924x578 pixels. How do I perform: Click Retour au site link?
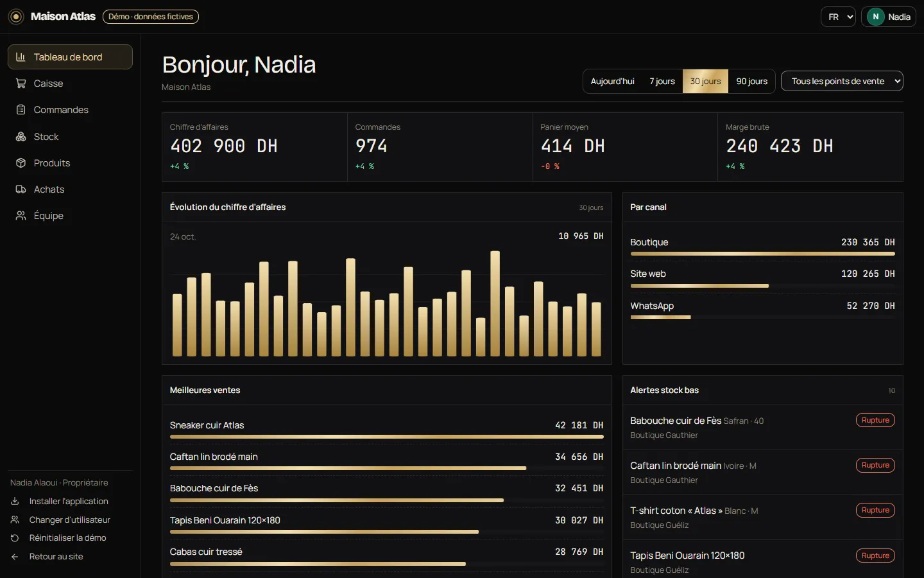pyautogui.click(x=56, y=557)
